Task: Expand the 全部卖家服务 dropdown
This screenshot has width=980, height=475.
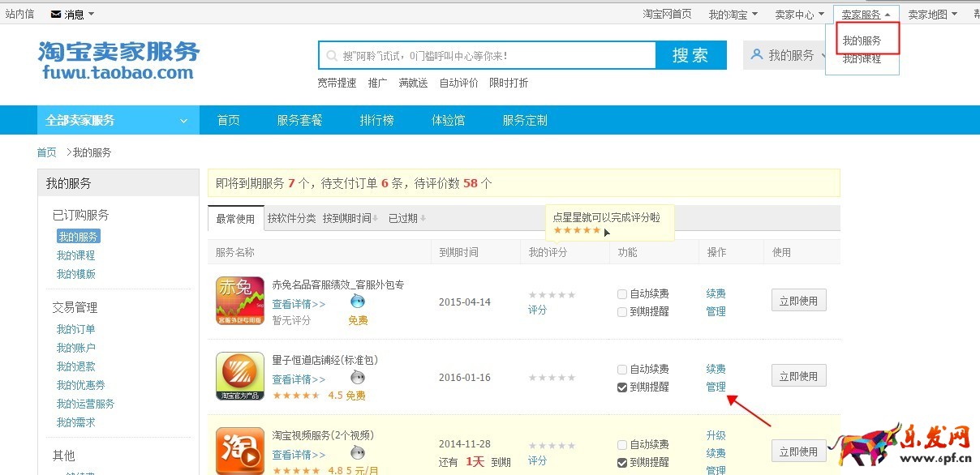Action: pyautogui.click(x=118, y=120)
